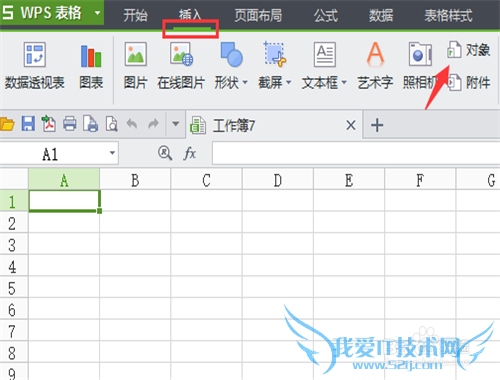The width and height of the screenshot is (500, 380).
Task: Undo the last action
Action: point(132,124)
